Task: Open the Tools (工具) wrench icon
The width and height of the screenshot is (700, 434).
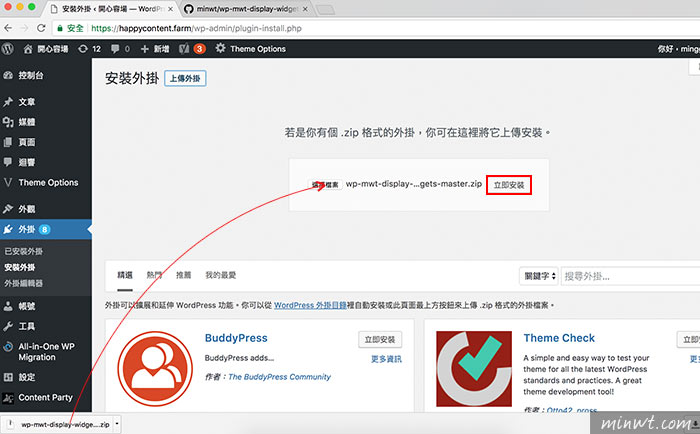Action: click(x=8, y=326)
